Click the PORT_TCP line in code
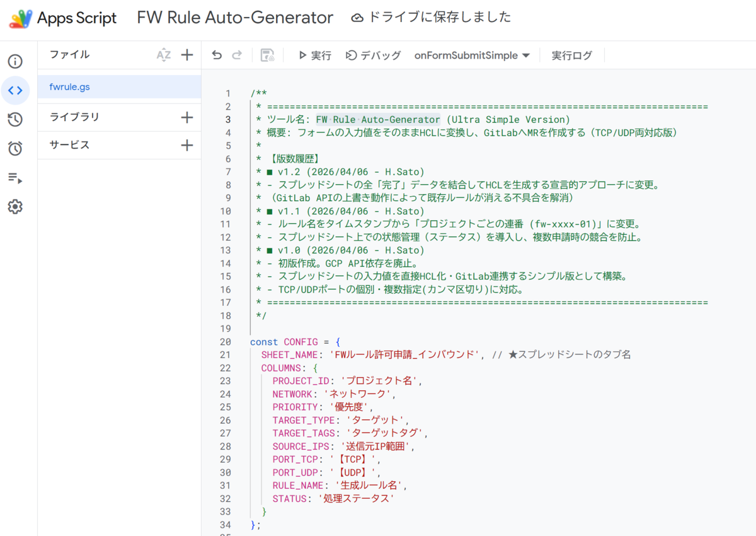The height and width of the screenshot is (536, 756). [327, 460]
